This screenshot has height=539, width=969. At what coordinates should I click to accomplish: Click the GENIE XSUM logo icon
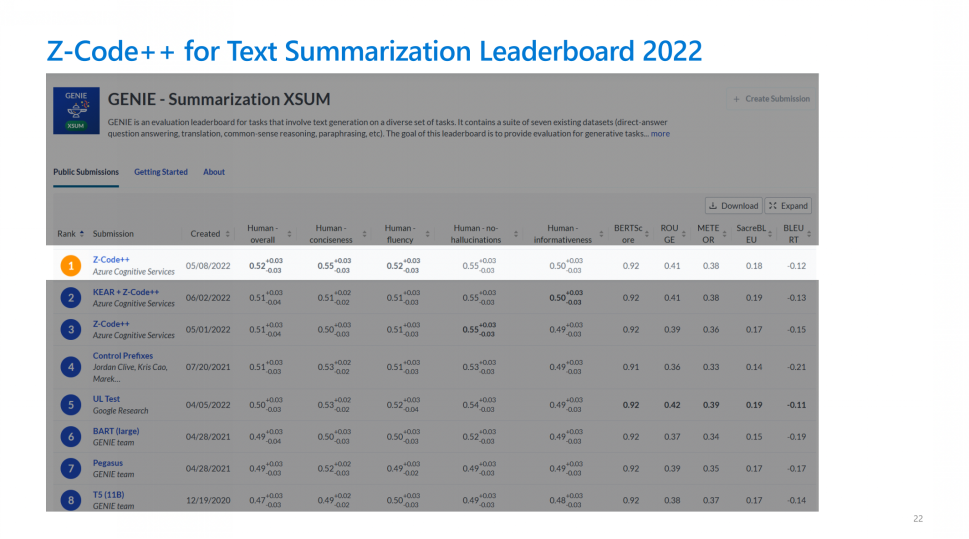[77, 111]
